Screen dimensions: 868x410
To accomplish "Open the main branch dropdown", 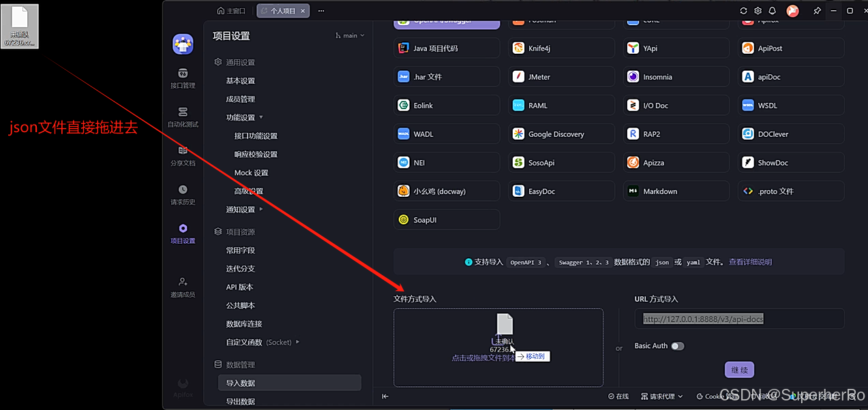I will click(350, 35).
